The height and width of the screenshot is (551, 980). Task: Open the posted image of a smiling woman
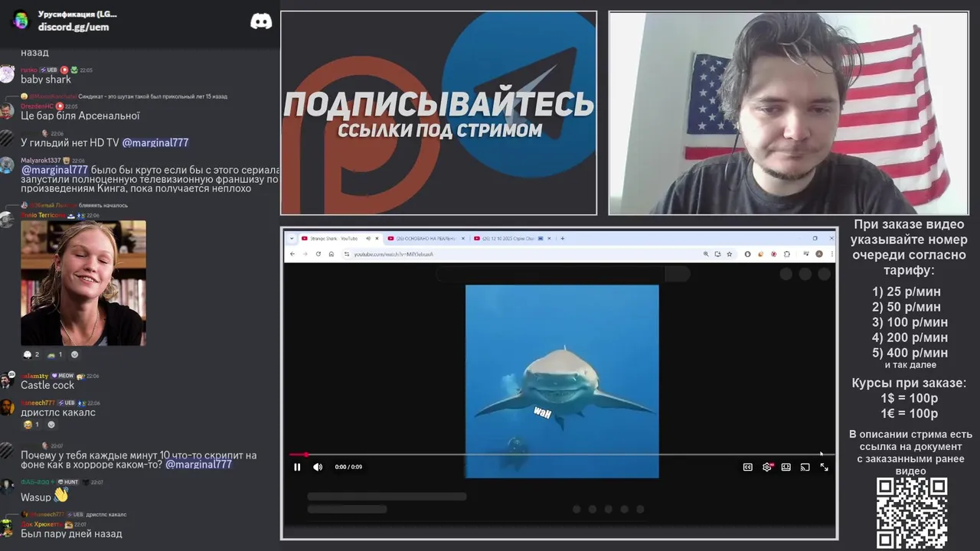pyautogui.click(x=83, y=283)
